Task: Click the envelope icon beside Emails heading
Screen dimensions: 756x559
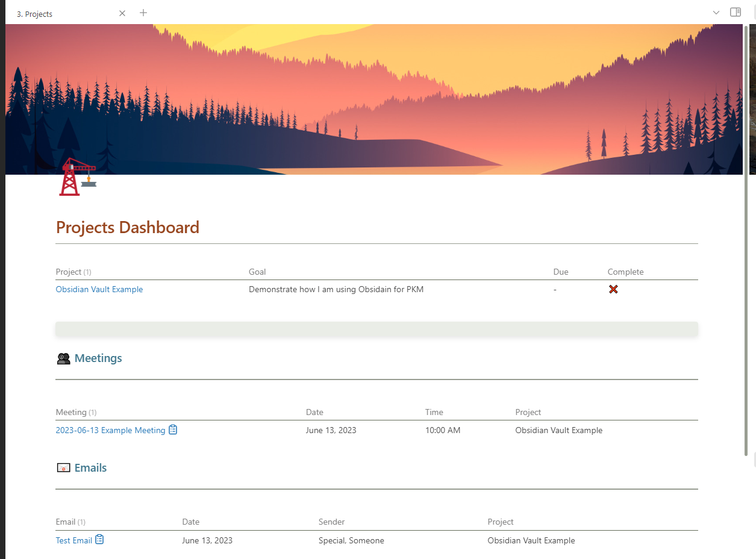Action: [x=63, y=468]
